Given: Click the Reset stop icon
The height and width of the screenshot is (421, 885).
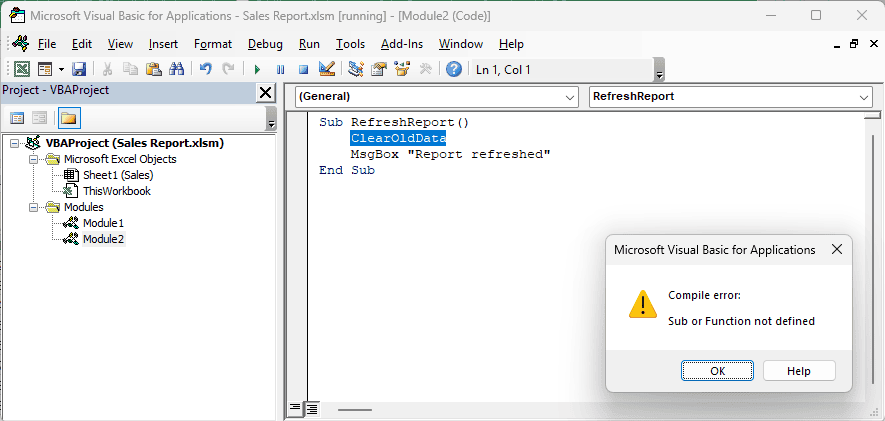Looking at the screenshot, I should (x=304, y=70).
